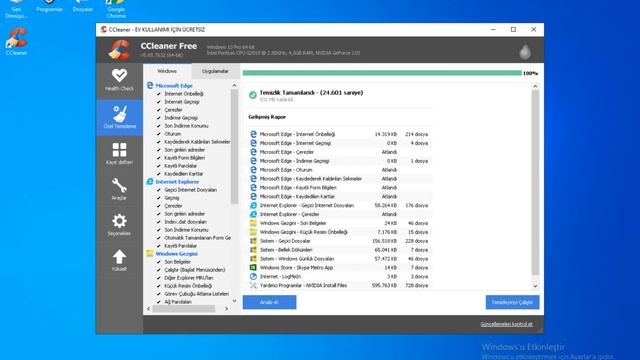Click icon of Sistem - Geçici Dosyalar row
This screenshot has width=640, height=360.
[x=253, y=241]
